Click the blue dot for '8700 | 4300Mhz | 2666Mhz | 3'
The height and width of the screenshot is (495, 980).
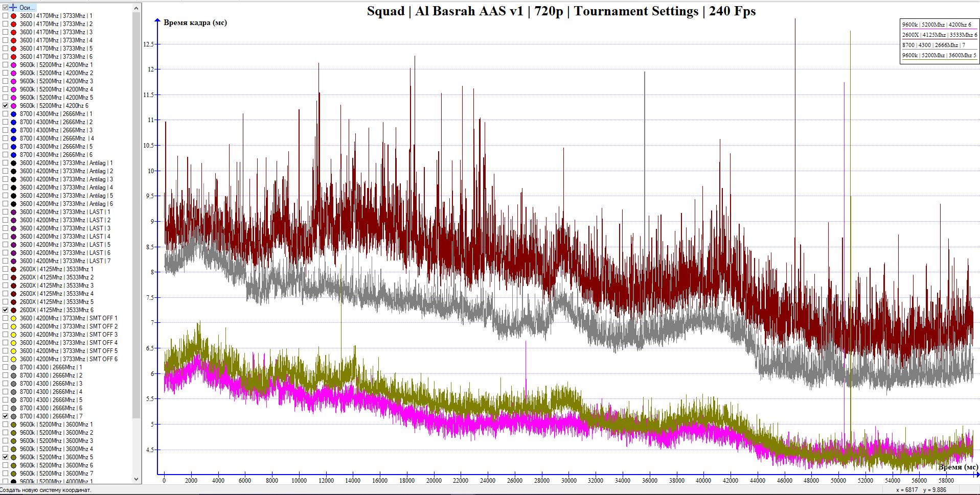pos(14,130)
